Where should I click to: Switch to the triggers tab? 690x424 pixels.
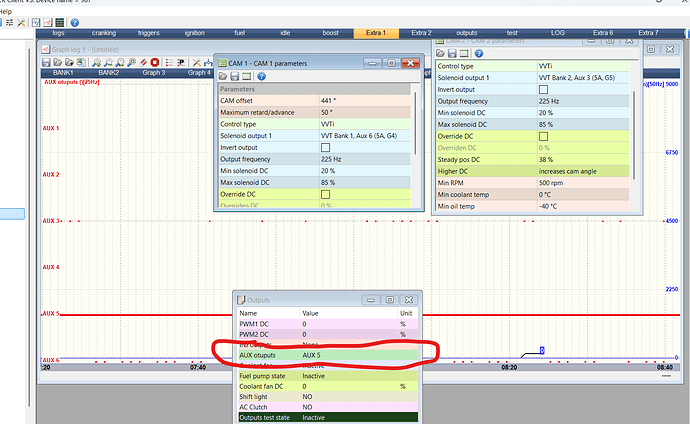pos(149,33)
